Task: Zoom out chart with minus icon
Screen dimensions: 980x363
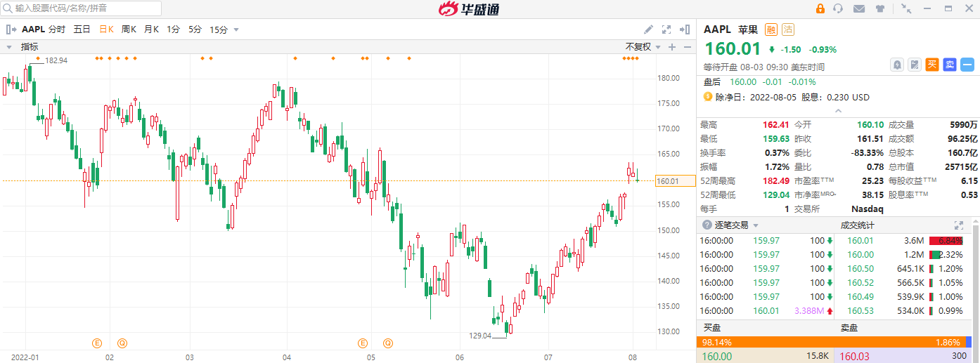Action: tap(688, 47)
